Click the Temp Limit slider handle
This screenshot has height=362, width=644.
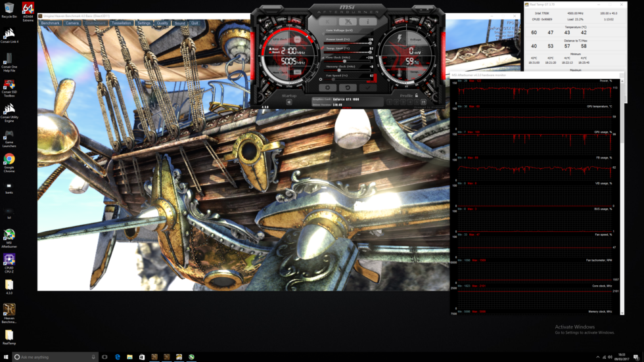coord(370,52)
